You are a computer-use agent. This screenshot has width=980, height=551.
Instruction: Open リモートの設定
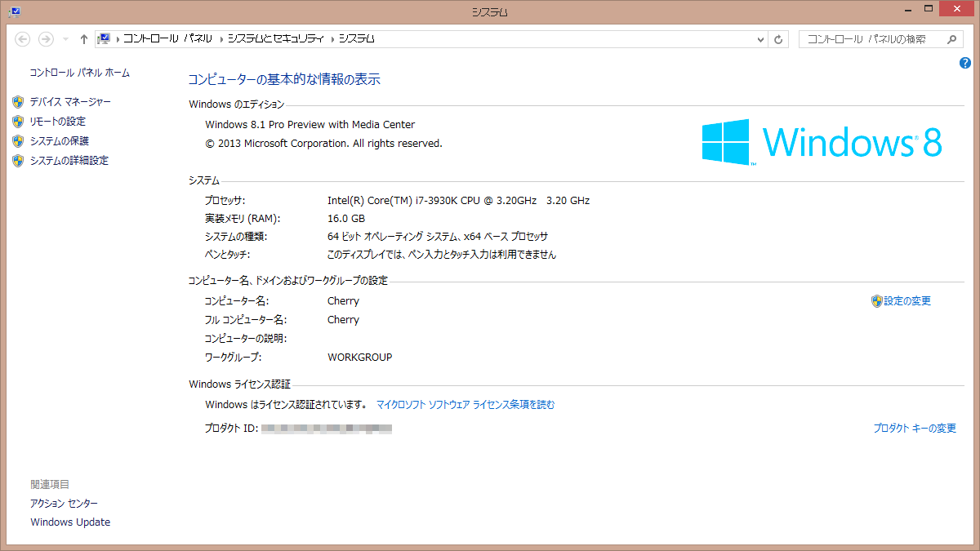click(x=58, y=122)
